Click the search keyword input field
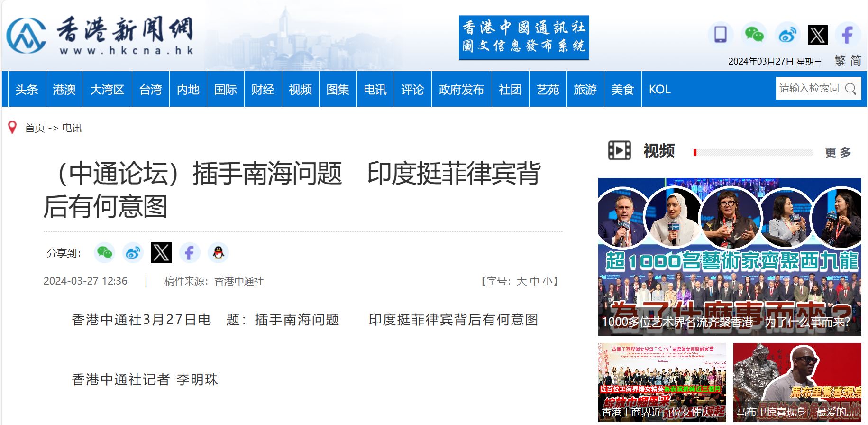Viewport: 868px width, 425px height. pyautogui.click(x=809, y=89)
